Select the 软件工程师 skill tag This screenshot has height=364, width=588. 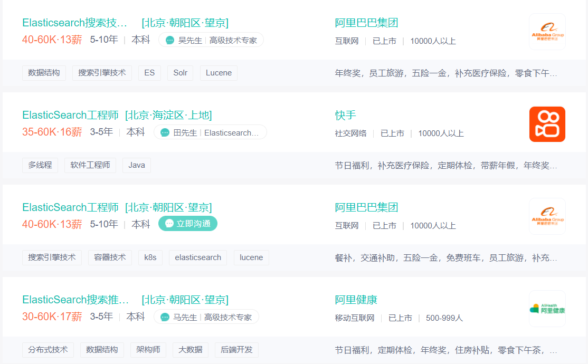(90, 165)
